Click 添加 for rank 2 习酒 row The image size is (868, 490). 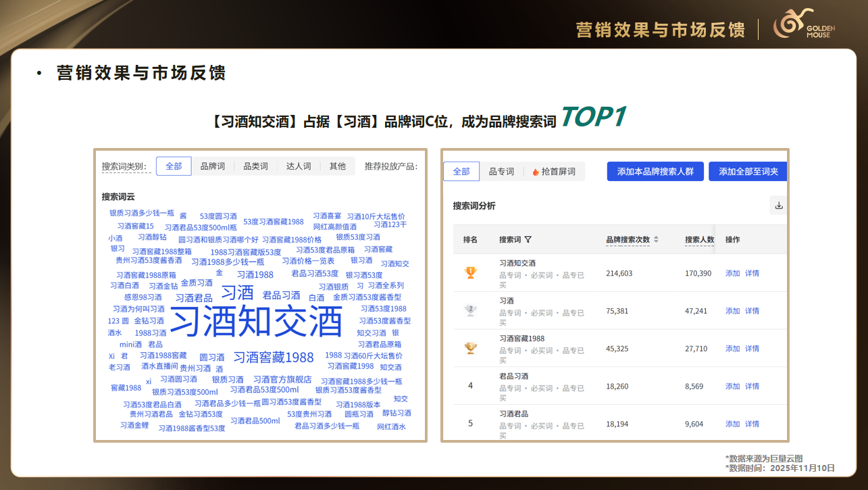732,311
